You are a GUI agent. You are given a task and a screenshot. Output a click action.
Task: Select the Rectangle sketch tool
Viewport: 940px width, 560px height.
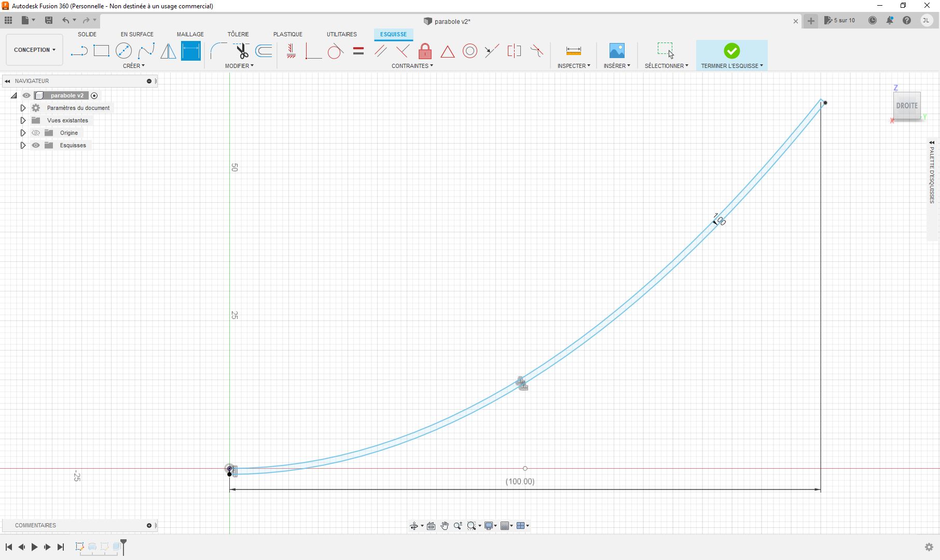101,51
